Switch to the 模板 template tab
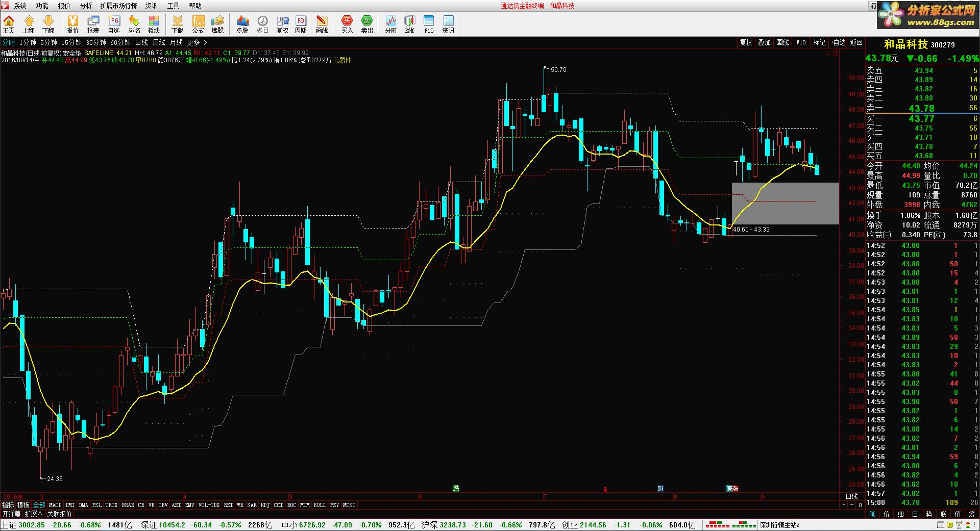This screenshot has width=980, height=531. click(x=23, y=505)
